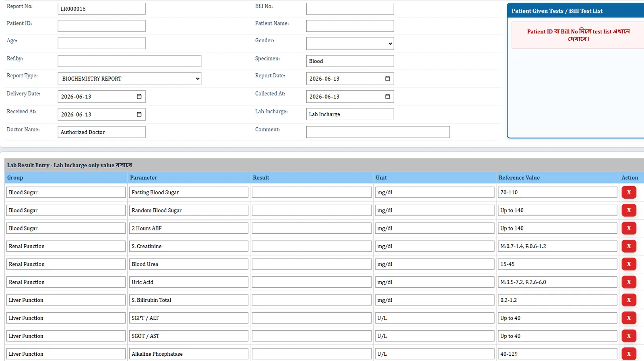
Task: Focus the Ref.by field
Action: 129,61
